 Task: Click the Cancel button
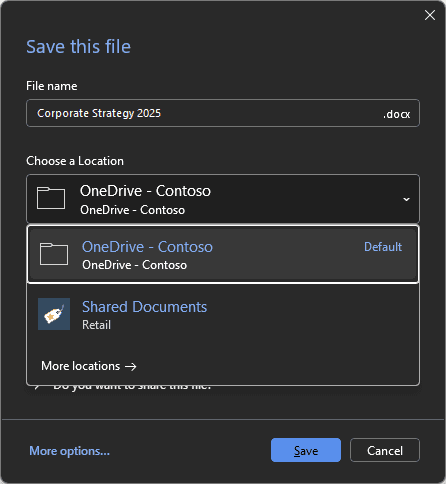(385, 450)
